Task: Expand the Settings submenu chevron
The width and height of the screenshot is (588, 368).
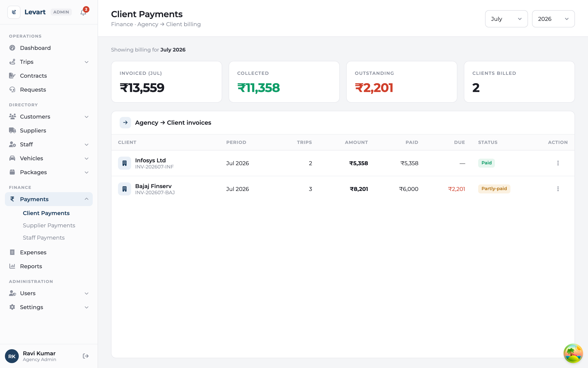Action: click(x=87, y=307)
